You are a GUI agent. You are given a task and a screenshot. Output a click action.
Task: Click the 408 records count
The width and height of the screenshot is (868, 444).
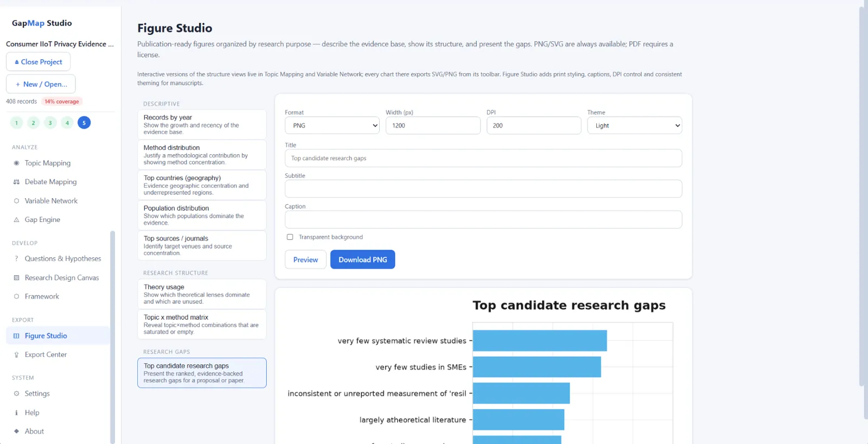coord(21,102)
